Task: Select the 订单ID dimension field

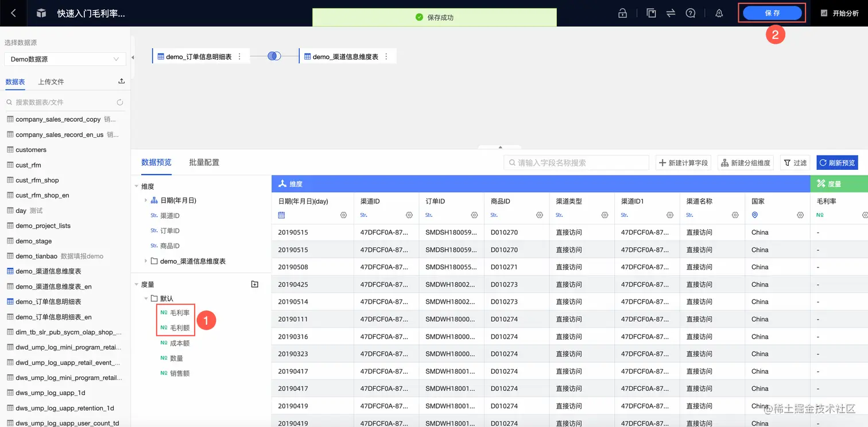Action: (x=170, y=231)
